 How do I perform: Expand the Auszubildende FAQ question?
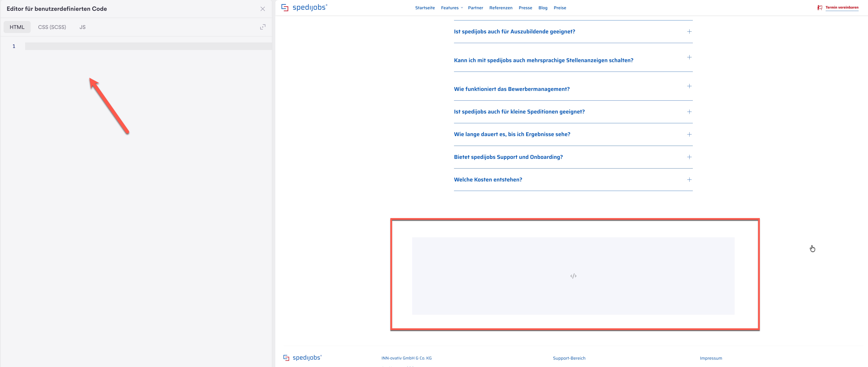pos(573,32)
